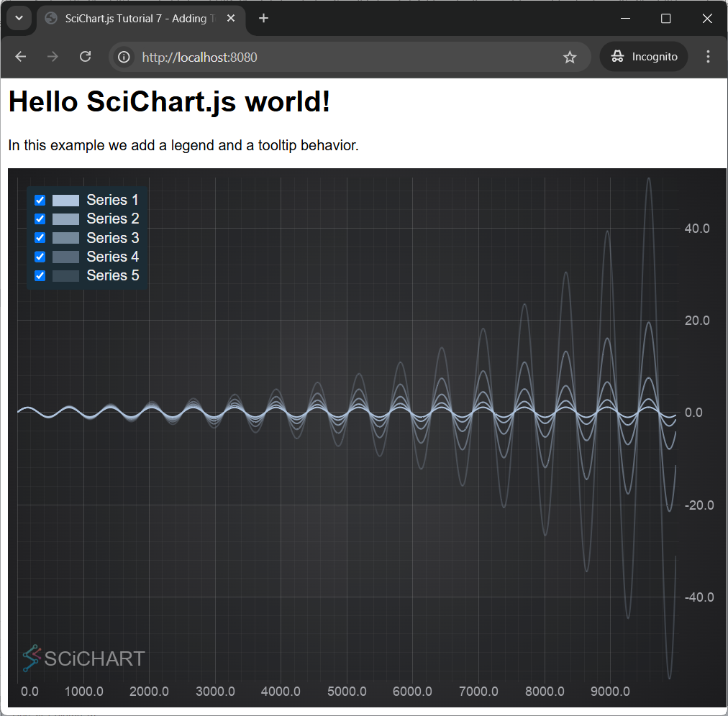This screenshot has width=728, height=716.
Task: Click the Series 2 legend label
Action: pos(112,219)
